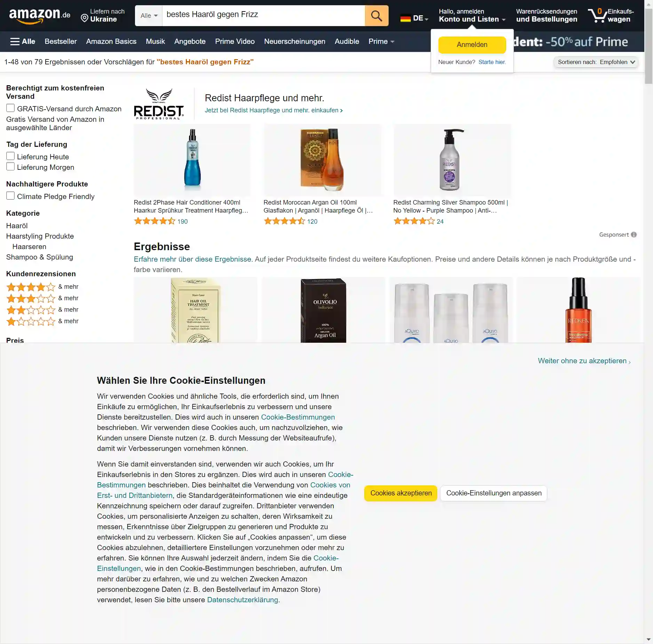
Task: Enable GRATIS-Versand durch Amazon checkbox
Action: pos(10,108)
